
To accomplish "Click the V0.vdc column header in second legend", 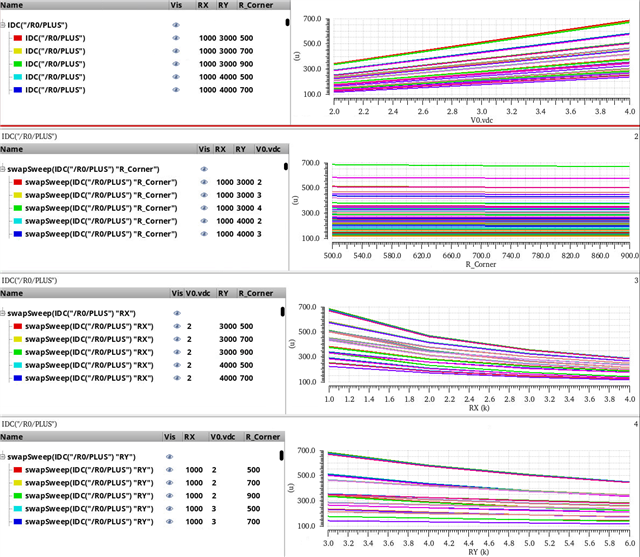I will click(266, 148).
